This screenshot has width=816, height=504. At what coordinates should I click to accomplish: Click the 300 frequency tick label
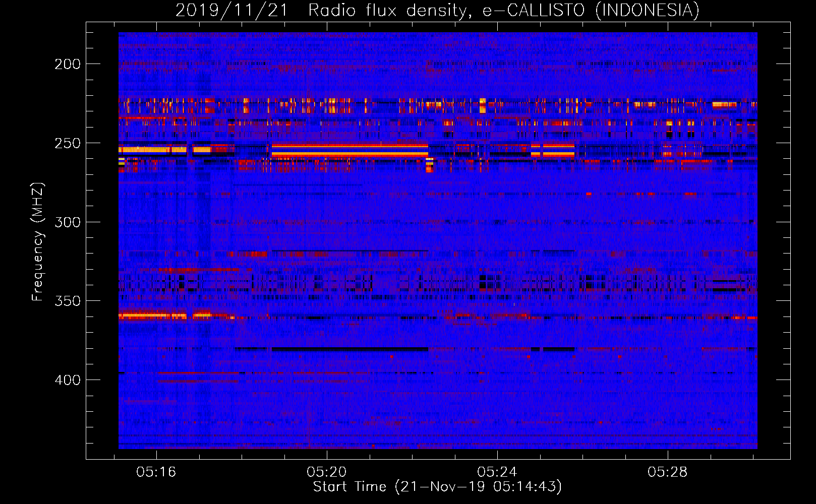tap(68, 222)
